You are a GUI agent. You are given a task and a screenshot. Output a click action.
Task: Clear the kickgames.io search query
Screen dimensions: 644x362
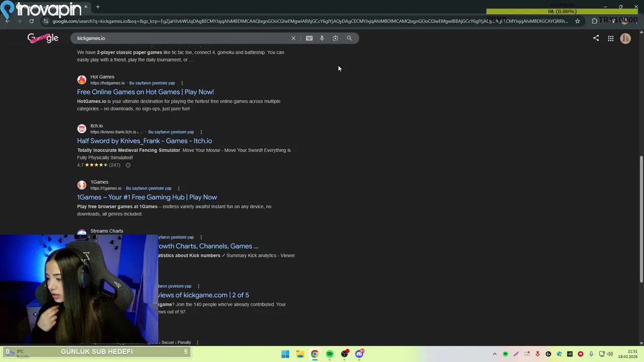point(293,38)
